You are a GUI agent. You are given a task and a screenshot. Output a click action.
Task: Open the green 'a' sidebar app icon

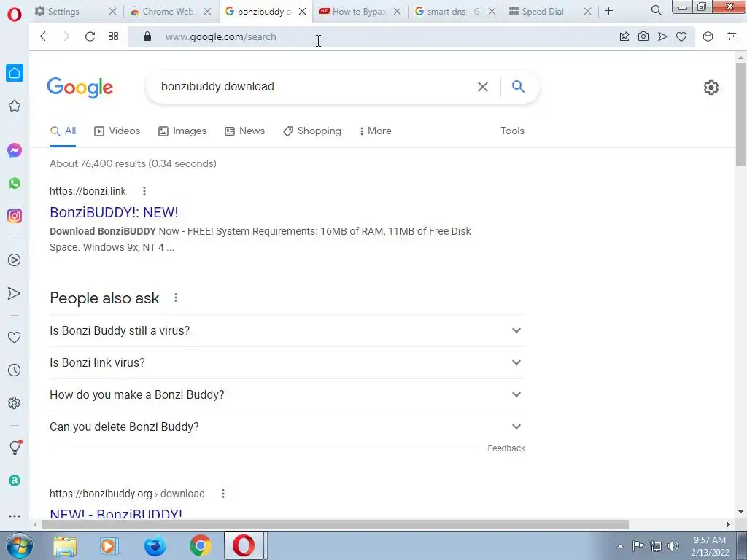tap(15, 481)
